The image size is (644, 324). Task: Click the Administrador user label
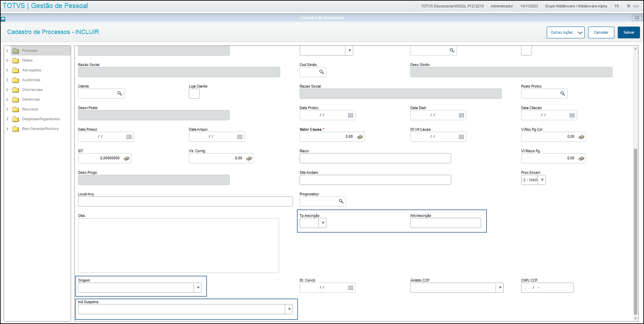pyautogui.click(x=502, y=6)
